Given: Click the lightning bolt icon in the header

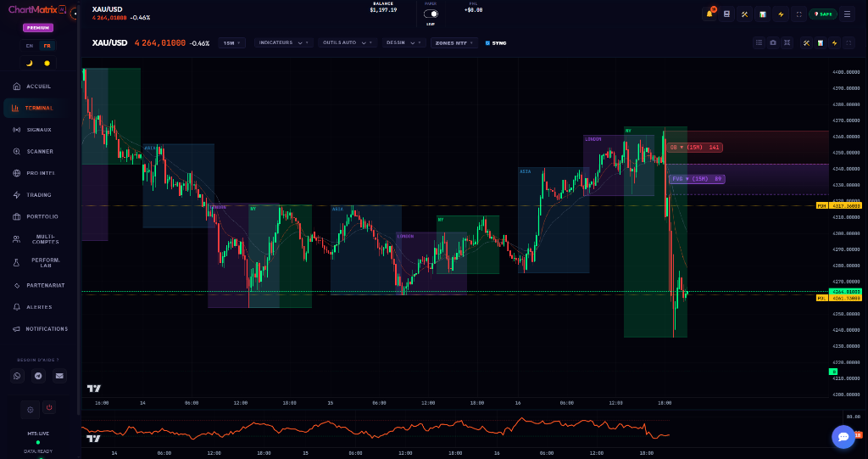Looking at the screenshot, I should 781,14.
